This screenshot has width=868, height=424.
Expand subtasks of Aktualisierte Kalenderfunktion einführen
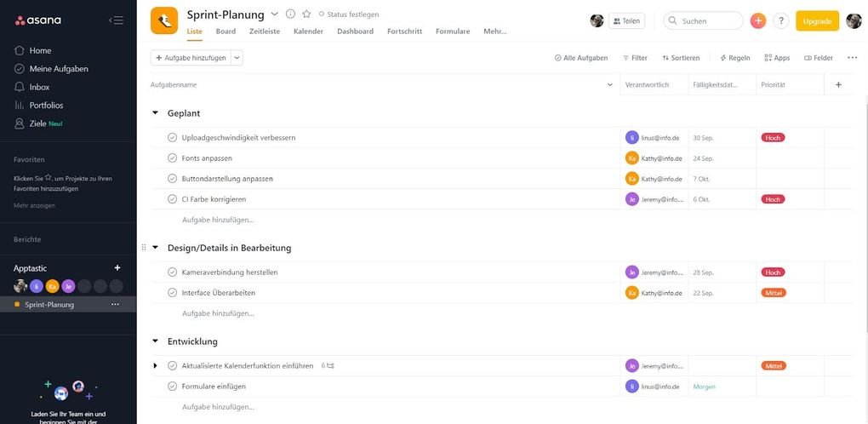(156, 365)
